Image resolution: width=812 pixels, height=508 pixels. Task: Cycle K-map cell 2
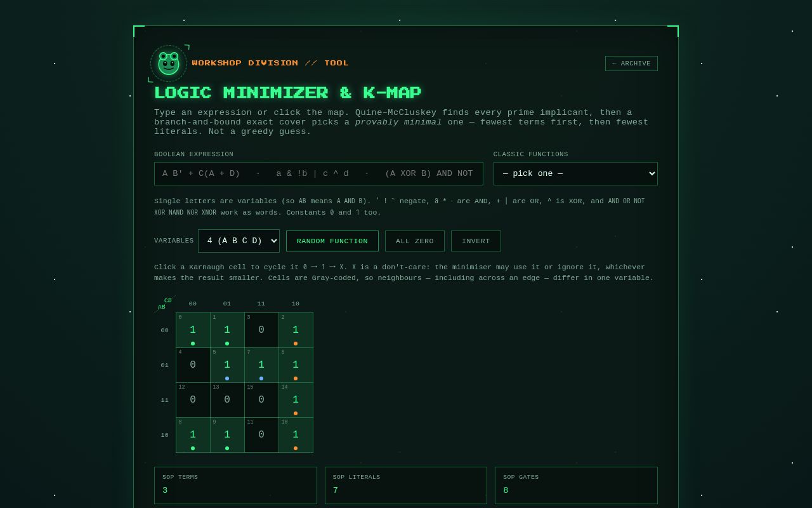[296, 330]
